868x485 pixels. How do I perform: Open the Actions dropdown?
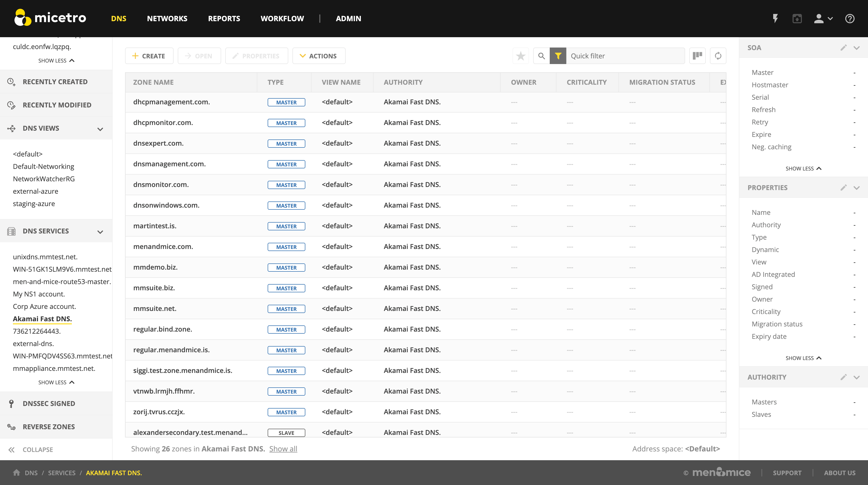pos(319,56)
